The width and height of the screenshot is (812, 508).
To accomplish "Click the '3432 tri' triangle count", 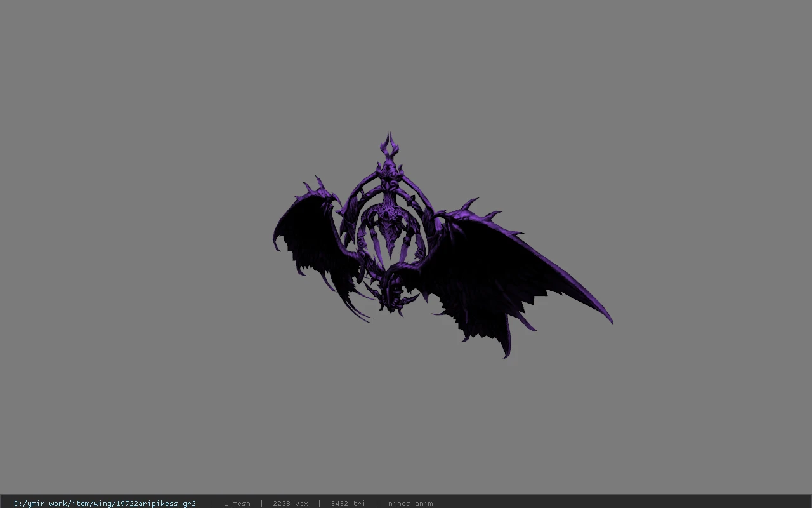I will pos(348,504).
